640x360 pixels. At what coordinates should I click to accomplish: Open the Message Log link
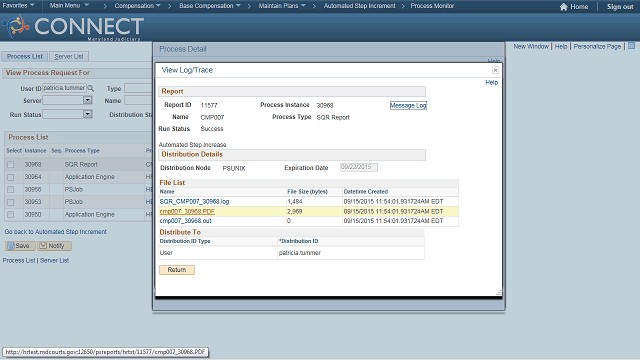(x=408, y=105)
